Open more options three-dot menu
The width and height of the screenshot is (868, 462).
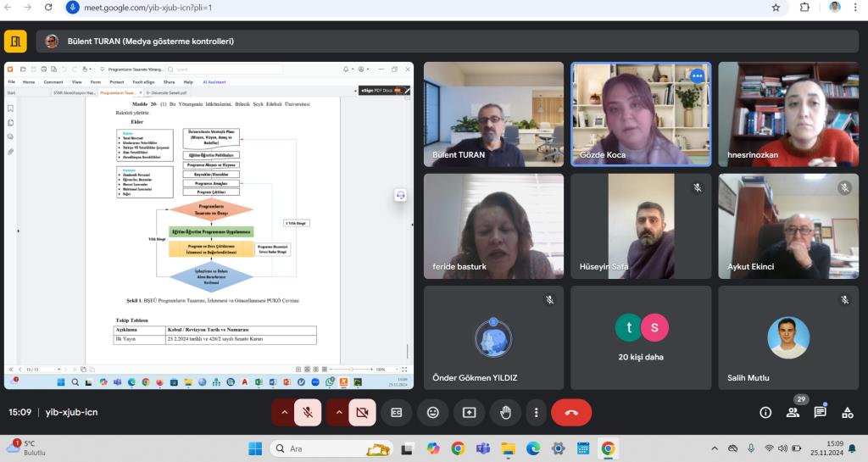tap(536, 412)
